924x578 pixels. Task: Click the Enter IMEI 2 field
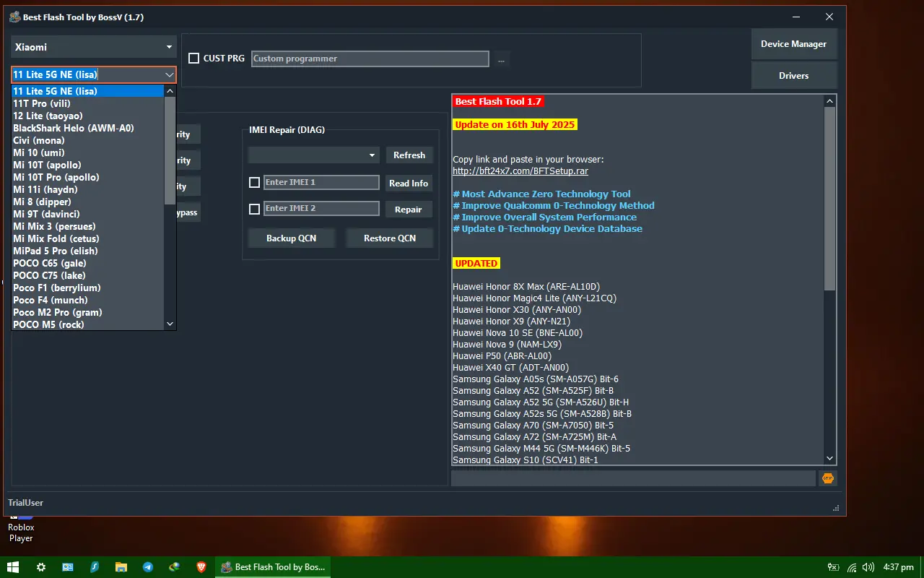pos(321,209)
